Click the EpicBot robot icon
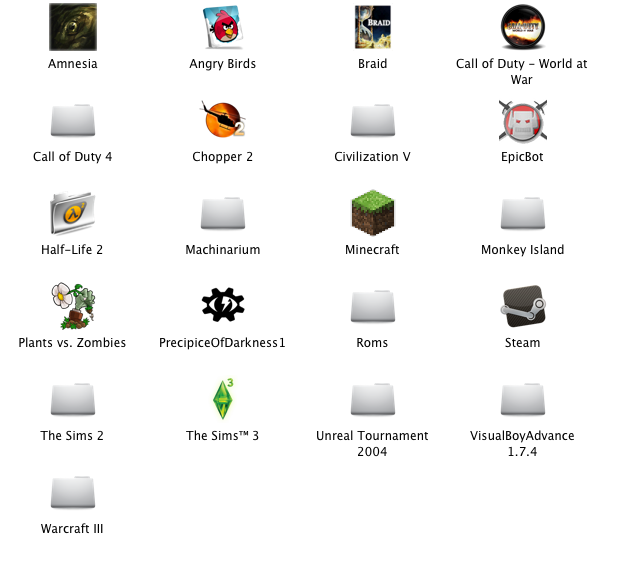627x571 pixels. (522, 120)
